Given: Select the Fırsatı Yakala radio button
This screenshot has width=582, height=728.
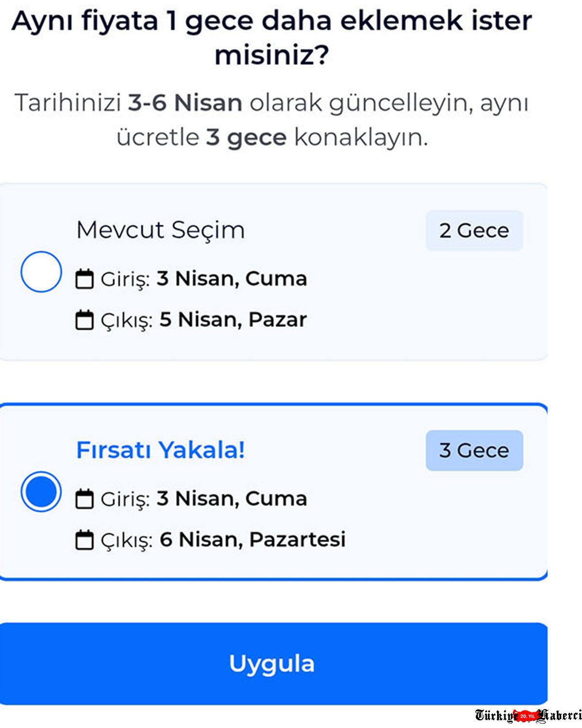Looking at the screenshot, I should [x=41, y=492].
